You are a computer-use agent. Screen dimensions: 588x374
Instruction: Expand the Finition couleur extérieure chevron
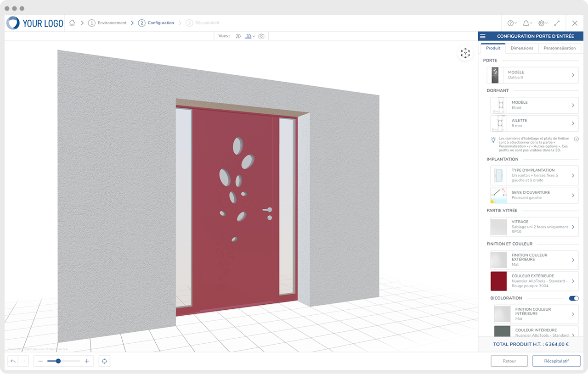click(x=573, y=260)
